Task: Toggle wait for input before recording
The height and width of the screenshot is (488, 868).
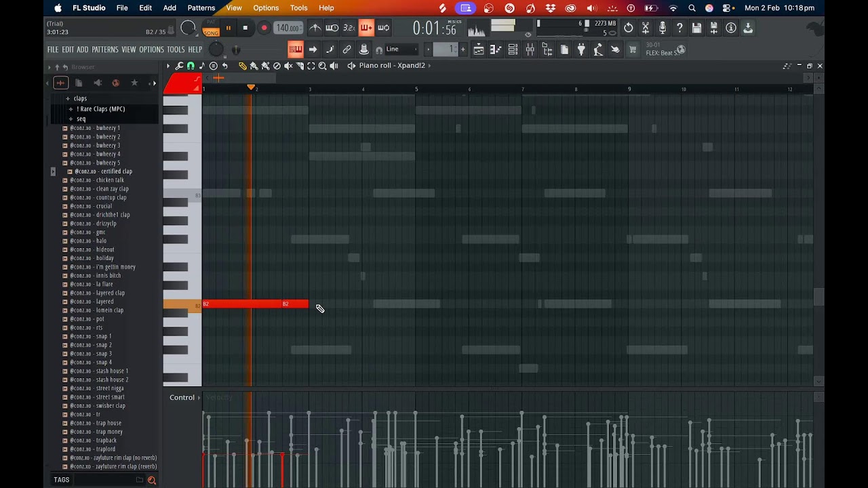Action: tap(332, 28)
